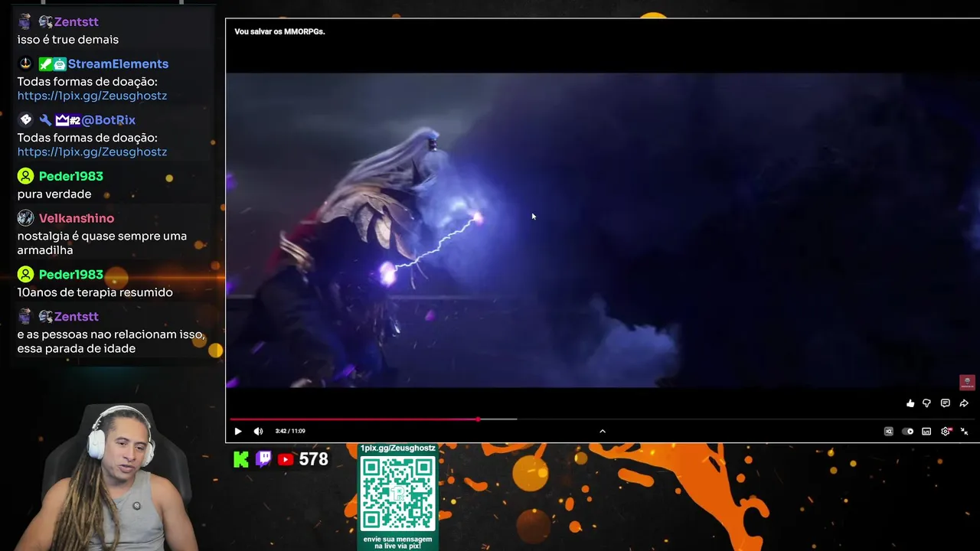
Task: Expand the upward chevron below the video
Action: (x=603, y=431)
